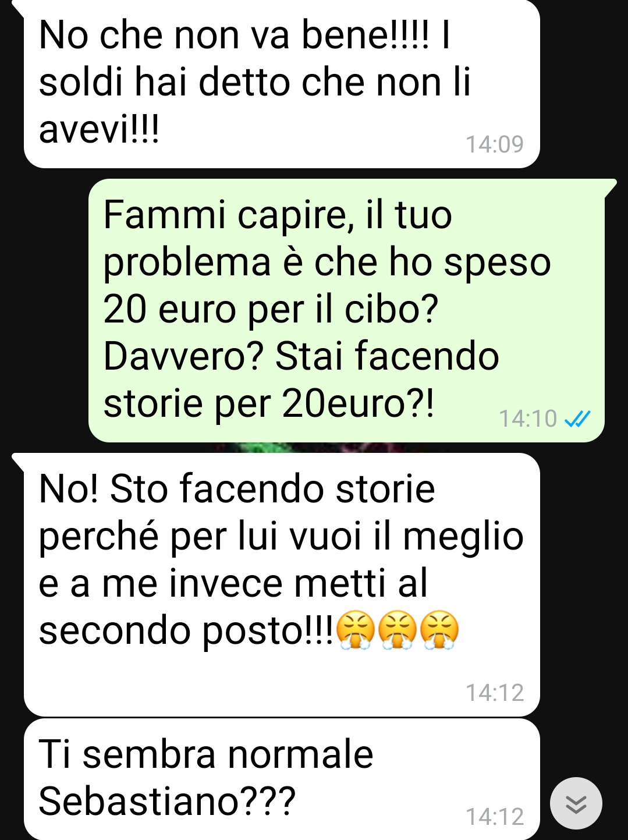
Task: Select the message 'No che non va bene!!!!'
Action: (x=282, y=84)
